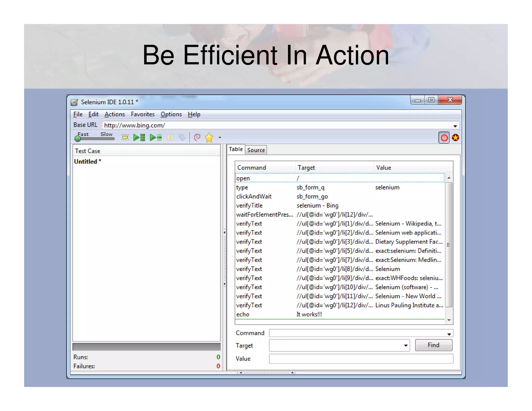This screenshot has width=532, height=411.
Task: Switch to the Source tab
Action: point(256,150)
